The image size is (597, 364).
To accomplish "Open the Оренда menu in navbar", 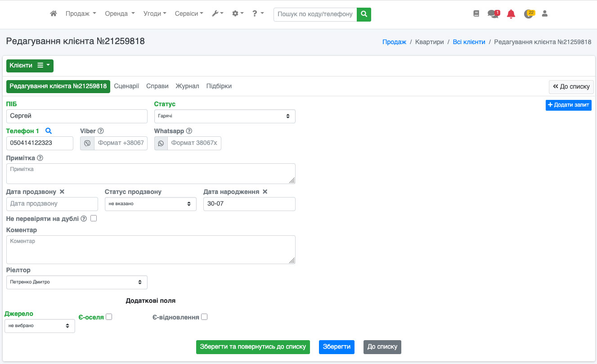I will pos(120,14).
